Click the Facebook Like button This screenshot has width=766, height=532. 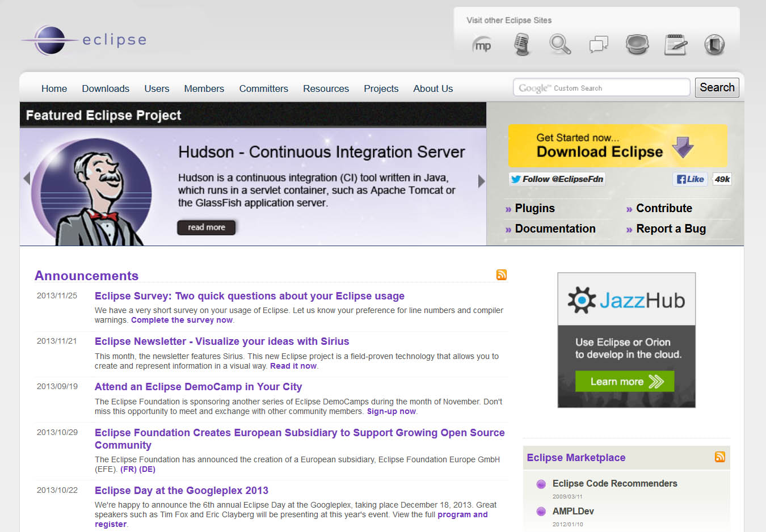point(690,179)
